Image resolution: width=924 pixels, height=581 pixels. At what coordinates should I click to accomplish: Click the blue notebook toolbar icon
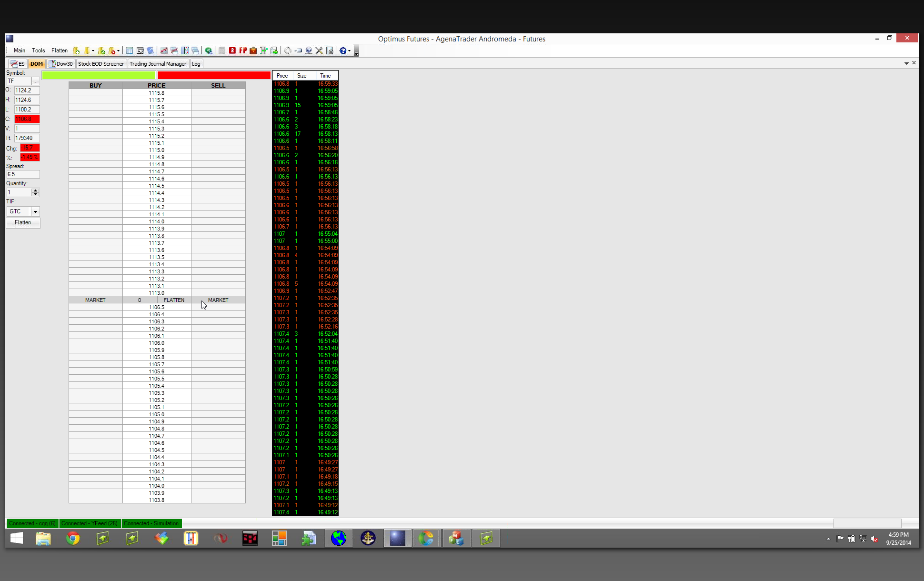151,50
